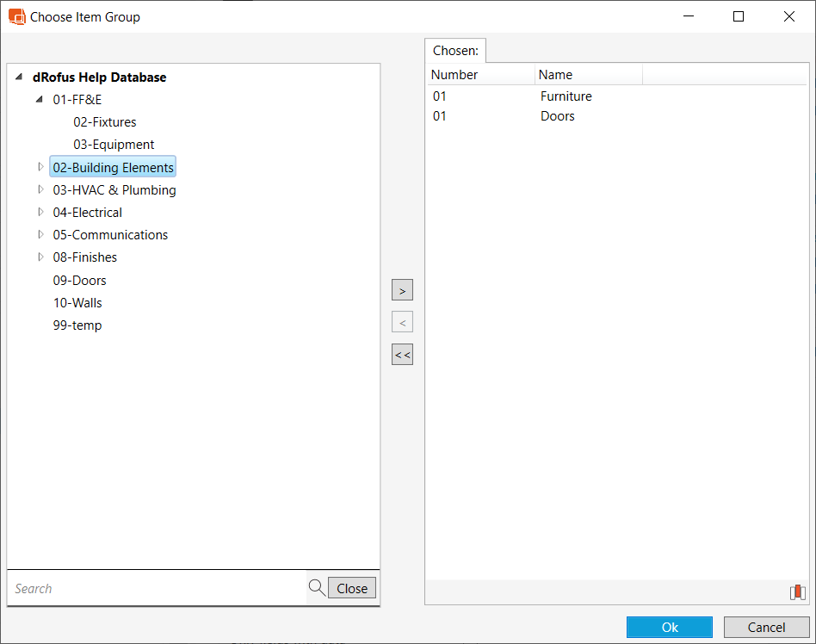This screenshot has width=816, height=644.
Task: Expand the 02-Building Elements node
Action: [40, 167]
